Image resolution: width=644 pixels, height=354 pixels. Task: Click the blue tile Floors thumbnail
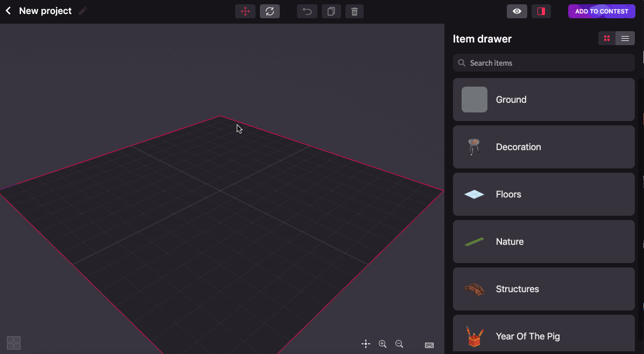click(475, 194)
